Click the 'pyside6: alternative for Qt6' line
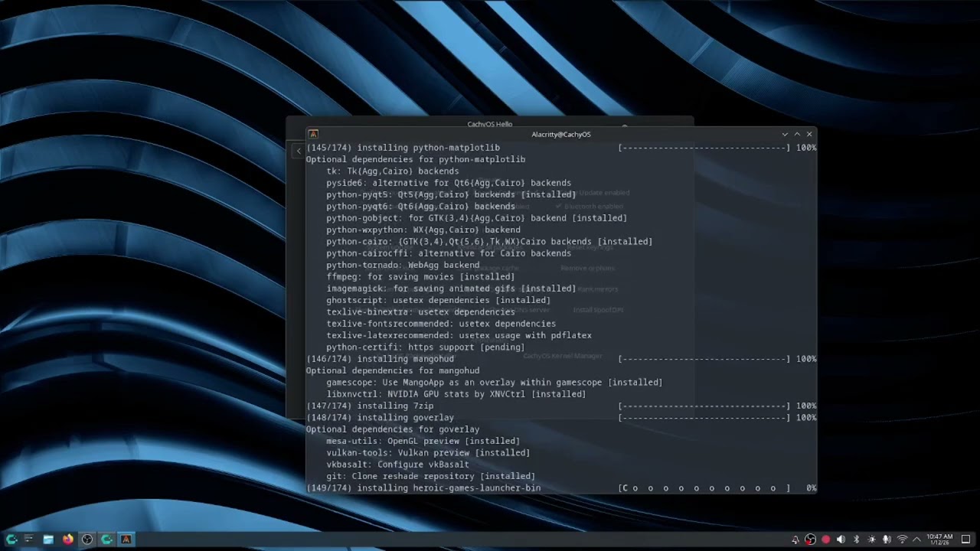The height and width of the screenshot is (551, 980). 449,183
